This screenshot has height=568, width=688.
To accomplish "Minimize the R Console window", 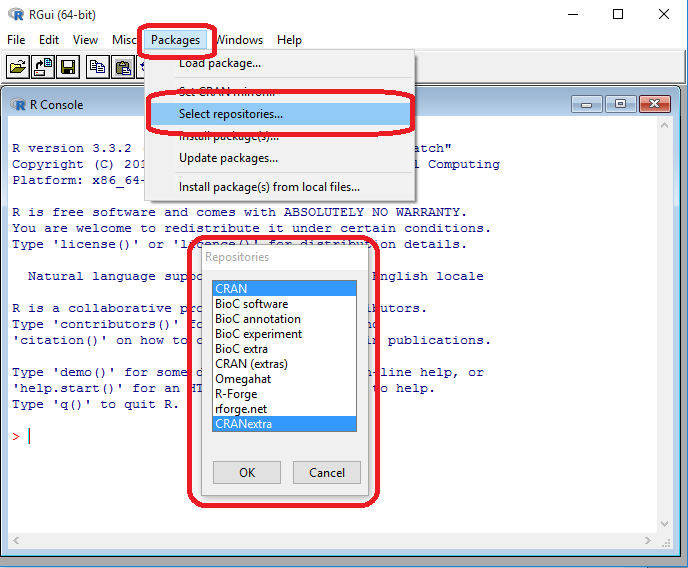I will [587, 104].
